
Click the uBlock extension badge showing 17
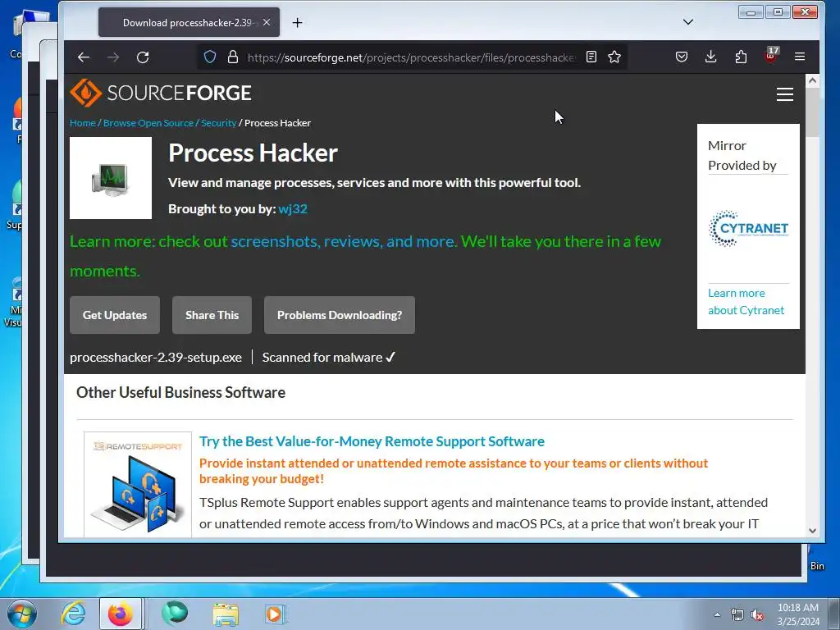771,55
